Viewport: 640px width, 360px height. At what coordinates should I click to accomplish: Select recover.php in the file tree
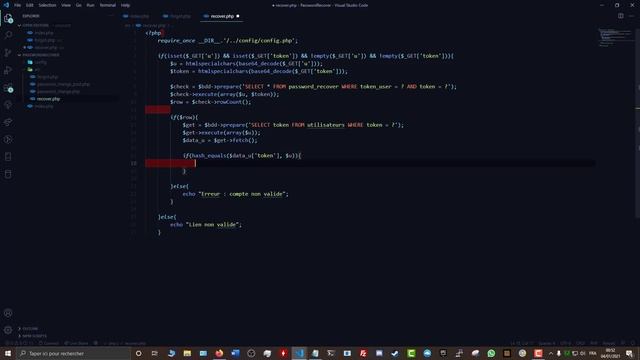pyautogui.click(x=48, y=99)
